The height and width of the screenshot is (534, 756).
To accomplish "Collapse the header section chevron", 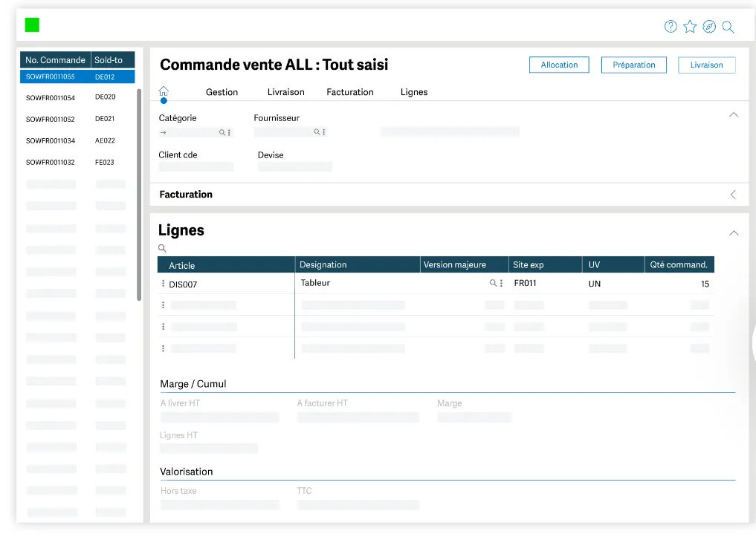I will point(734,114).
